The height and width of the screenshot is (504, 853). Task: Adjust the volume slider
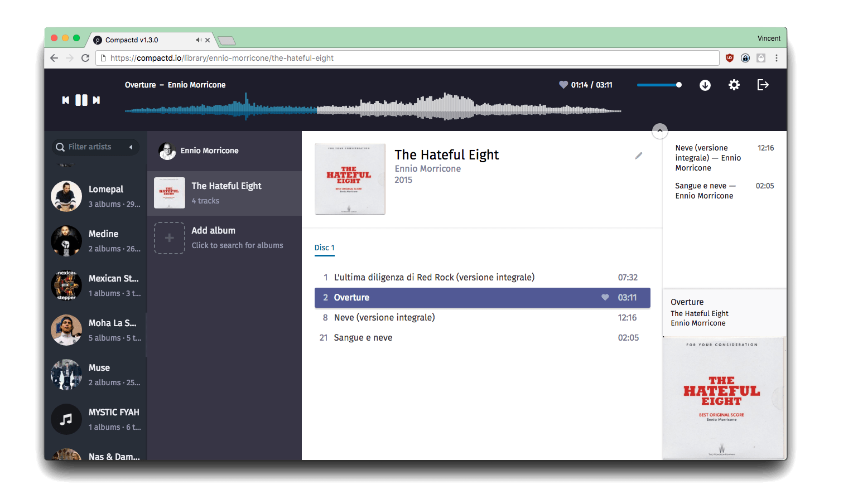pyautogui.click(x=659, y=85)
